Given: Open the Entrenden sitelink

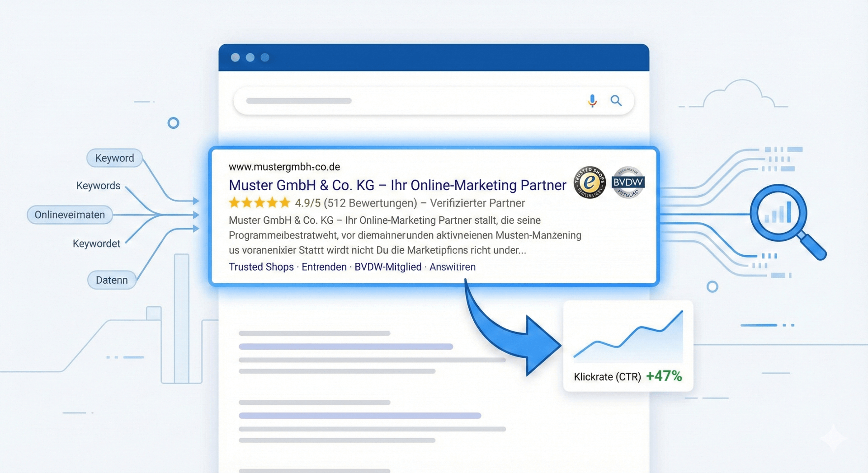Looking at the screenshot, I should tap(324, 267).
